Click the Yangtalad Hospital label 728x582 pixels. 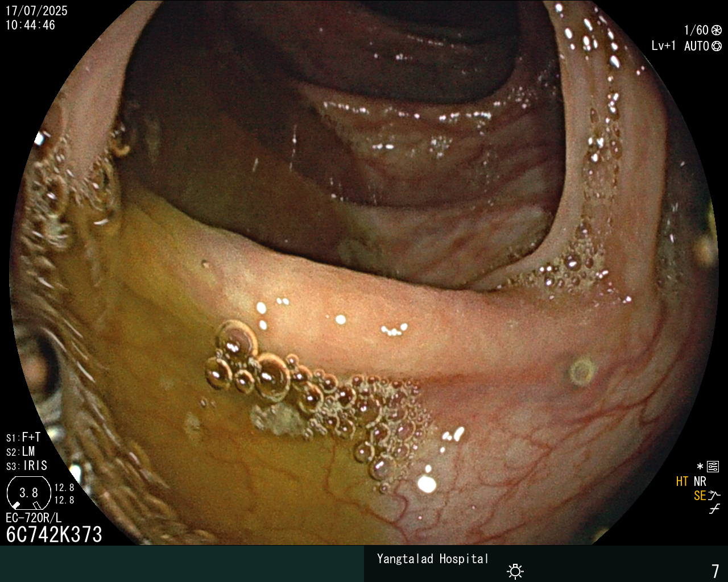click(x=433, y=559)
